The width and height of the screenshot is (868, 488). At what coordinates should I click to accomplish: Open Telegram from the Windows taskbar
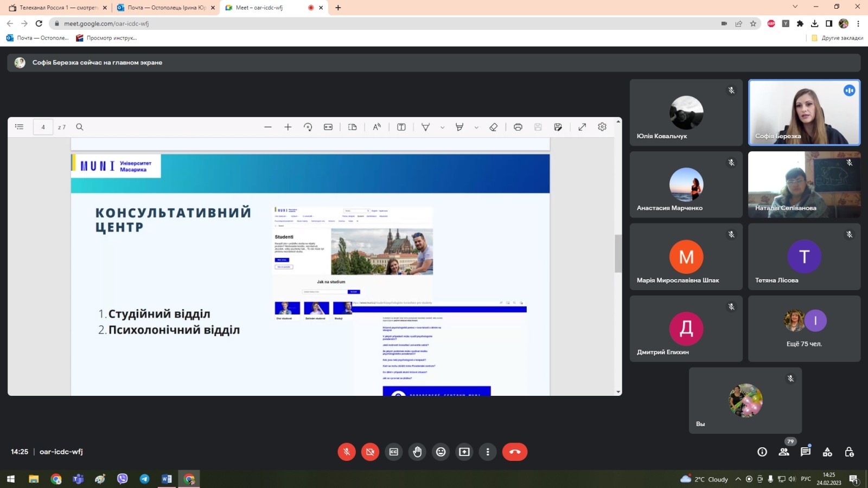pos(144,479)
